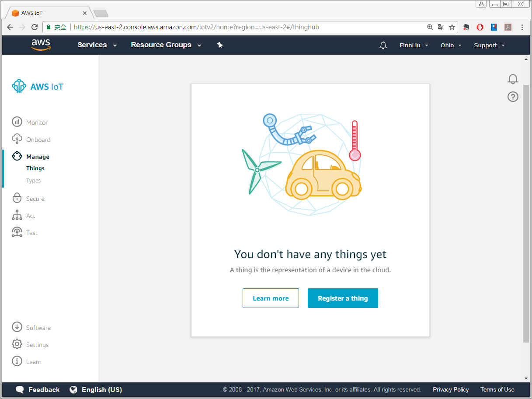Select Secure in the sidebar
532x399 pixels.
click(35, 199)
